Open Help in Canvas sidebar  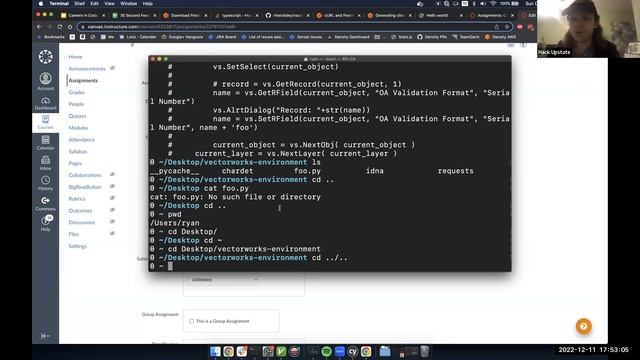pos(45,224)
